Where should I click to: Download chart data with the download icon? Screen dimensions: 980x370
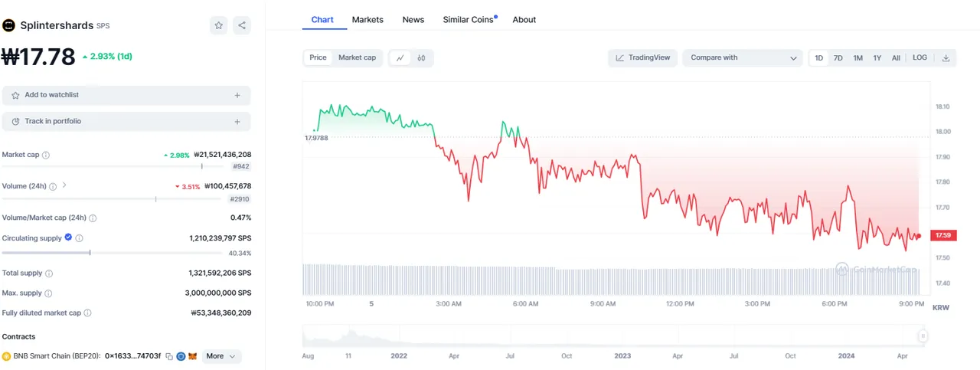(x=946, y=57)
